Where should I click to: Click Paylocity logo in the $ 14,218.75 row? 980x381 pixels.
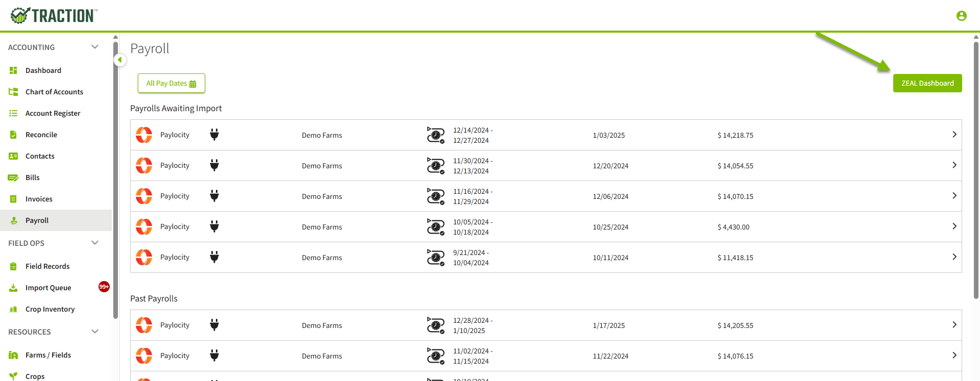pos(144,135)
